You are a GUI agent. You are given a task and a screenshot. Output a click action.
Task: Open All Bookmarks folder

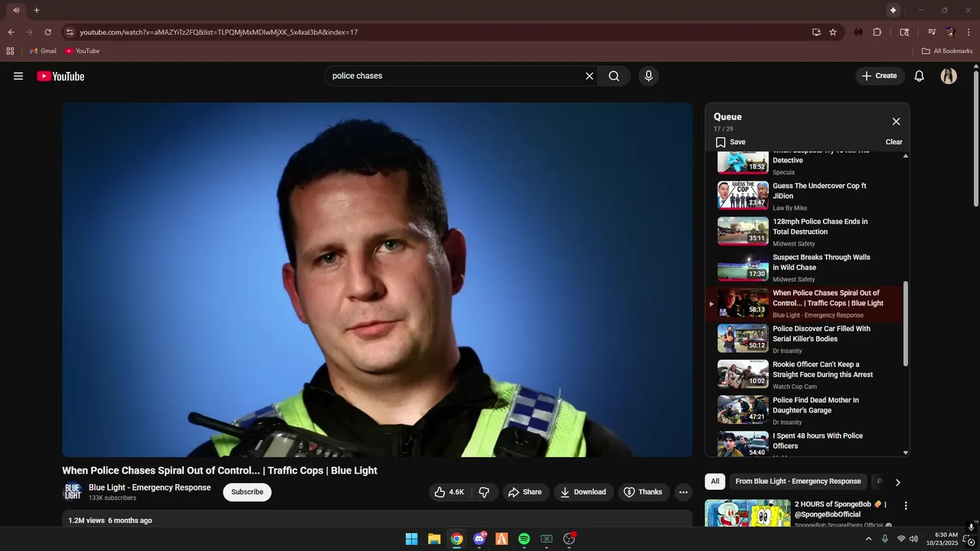coord(947,51)
